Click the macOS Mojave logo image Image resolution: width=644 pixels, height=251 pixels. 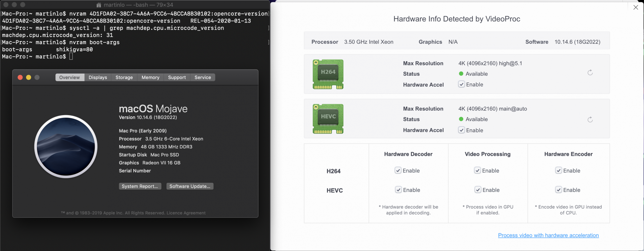coord(66,146)
